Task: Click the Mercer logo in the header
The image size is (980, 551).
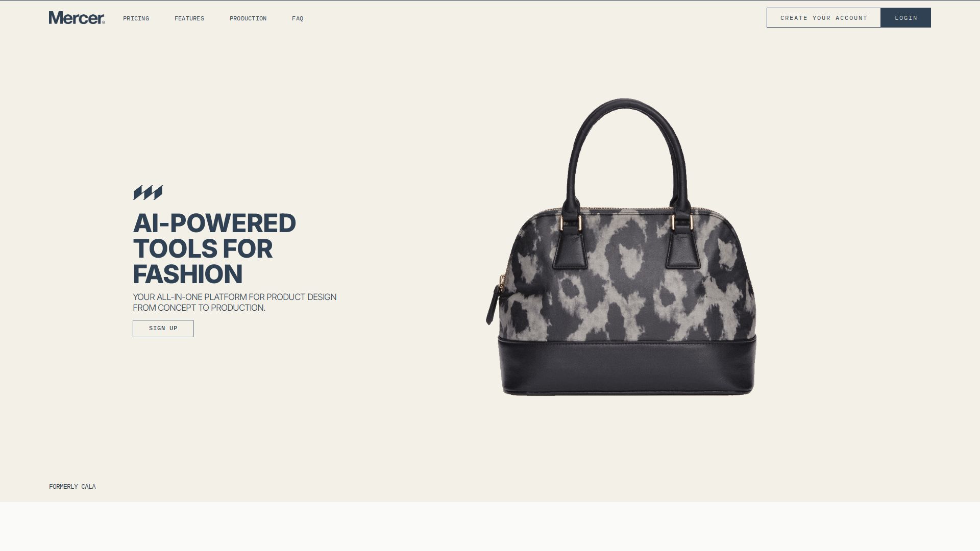Action: 77,18
